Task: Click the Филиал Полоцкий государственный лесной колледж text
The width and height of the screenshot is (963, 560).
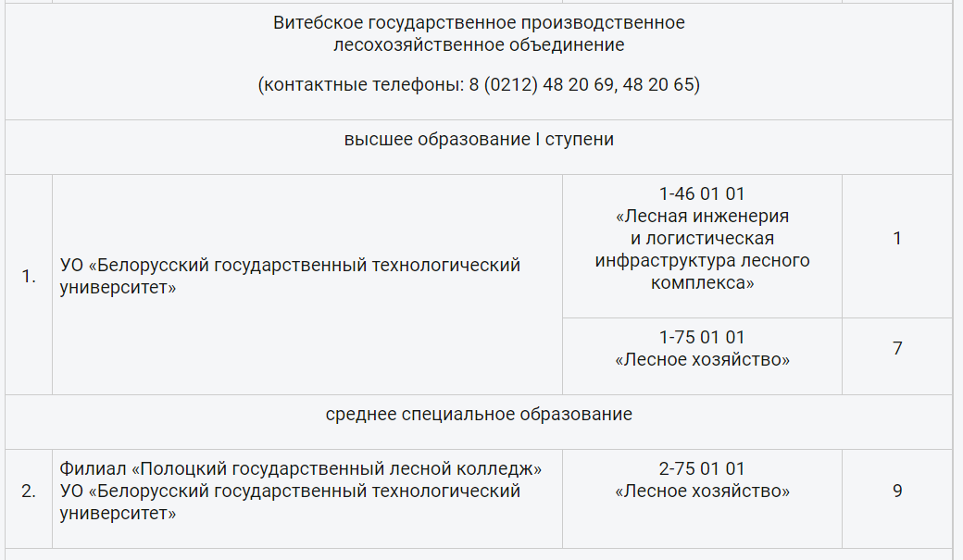Action: (300, 469)
